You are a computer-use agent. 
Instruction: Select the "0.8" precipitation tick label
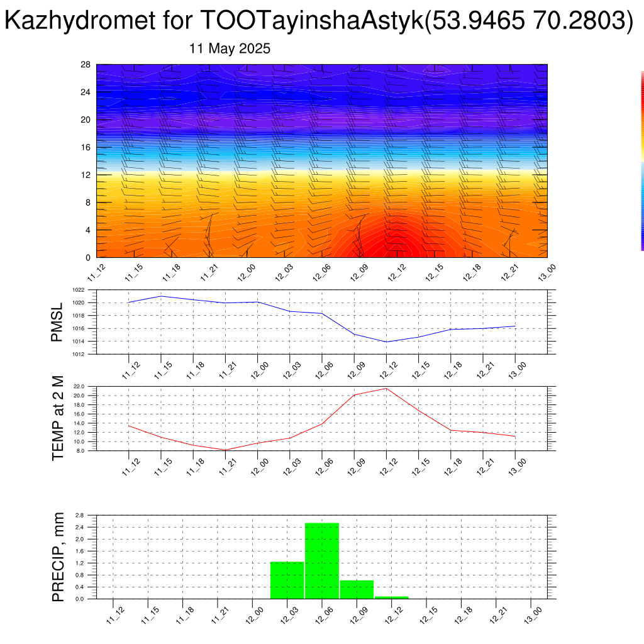coord(80,575)
